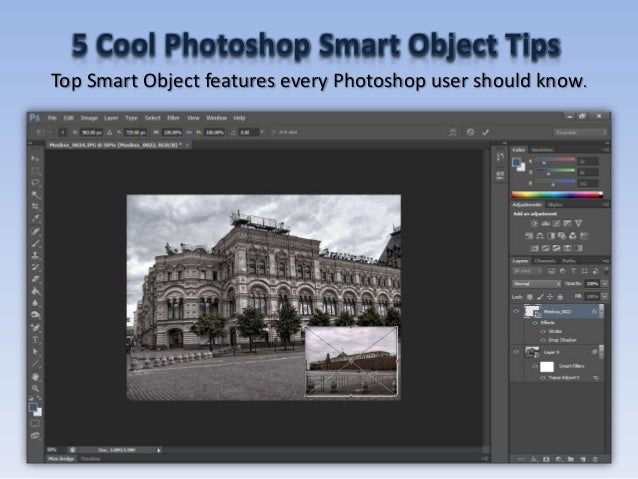Open the Color panel flyout menu
Image resolution: width=638 pixels, height=479 pixels.
pos(606,150)
